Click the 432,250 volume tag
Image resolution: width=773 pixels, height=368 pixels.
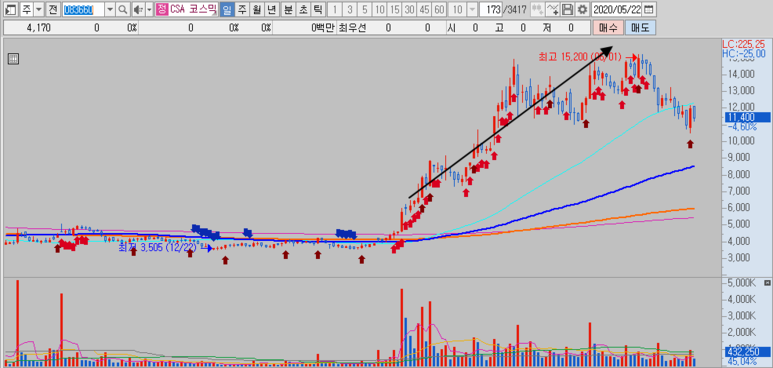pyautogui.click(x=747, y=352)
